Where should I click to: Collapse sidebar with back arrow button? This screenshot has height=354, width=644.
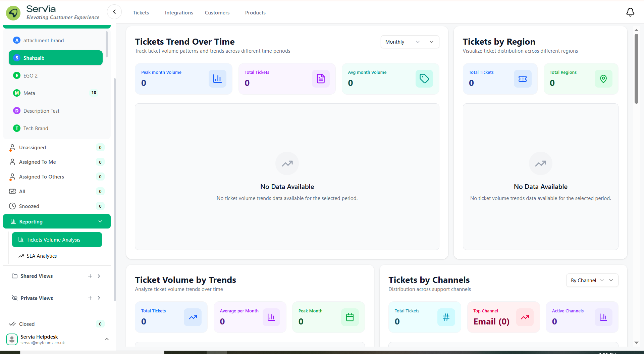[x=114, y=12]
